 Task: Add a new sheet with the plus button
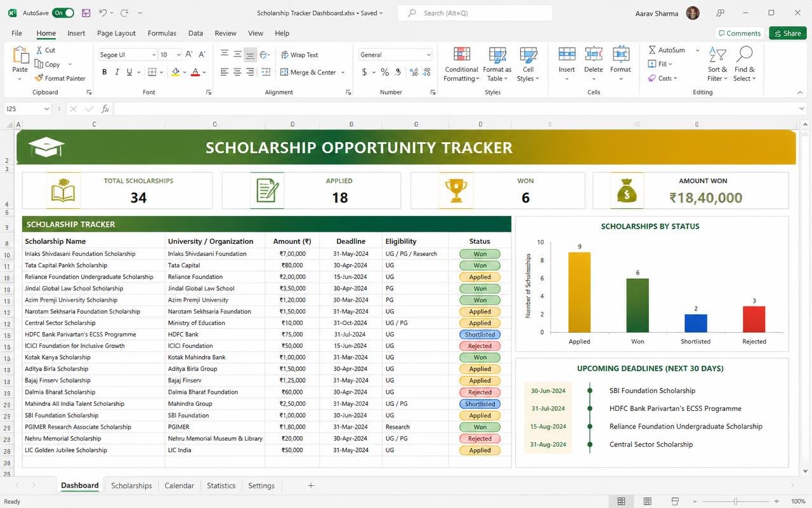(311, 486)
